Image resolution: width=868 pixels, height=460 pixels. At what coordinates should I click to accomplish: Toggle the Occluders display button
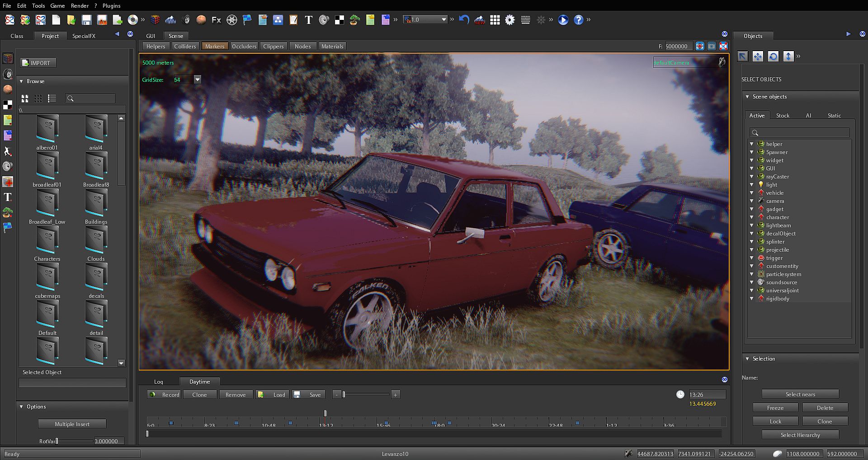coord(244,46)
